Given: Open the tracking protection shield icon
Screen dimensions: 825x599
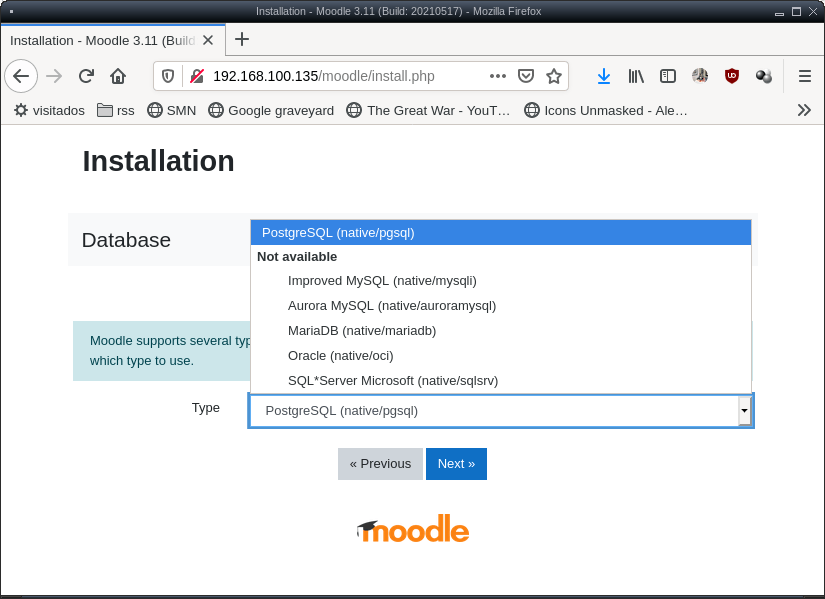Looking at the screenshot, I should click(x=168, y=76).
